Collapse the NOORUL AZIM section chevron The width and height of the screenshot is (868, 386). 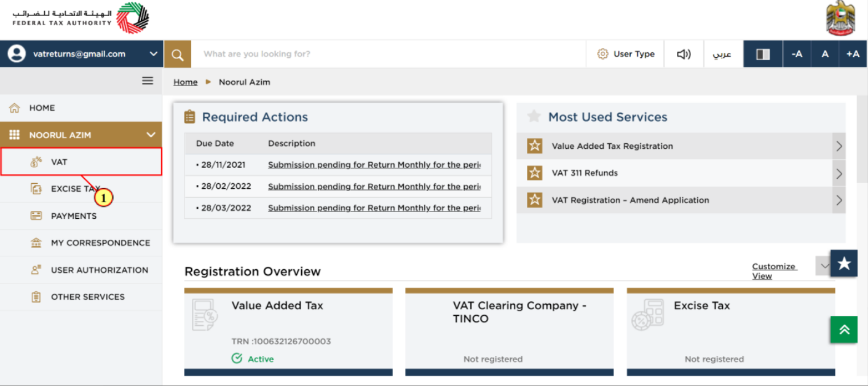point(151,135)
